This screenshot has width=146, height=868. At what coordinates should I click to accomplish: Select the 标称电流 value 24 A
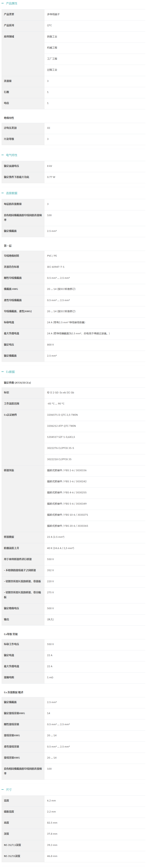coord(66,322)
